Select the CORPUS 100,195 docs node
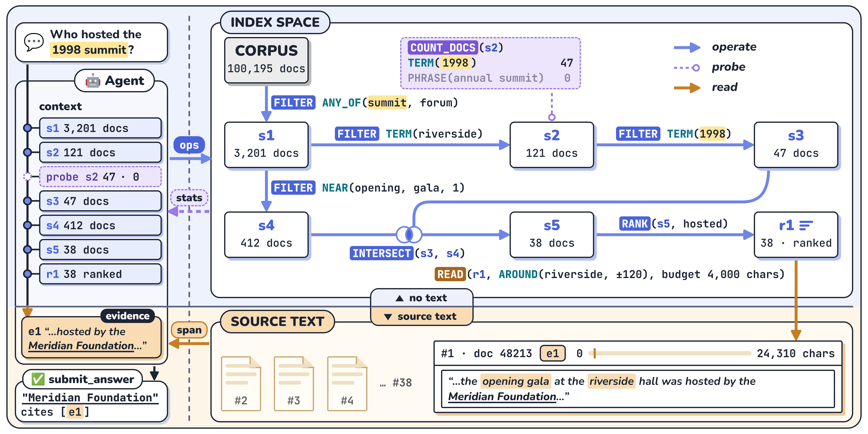Image resolution: width=868 pixels, height=434 pixels. point(267,60)
